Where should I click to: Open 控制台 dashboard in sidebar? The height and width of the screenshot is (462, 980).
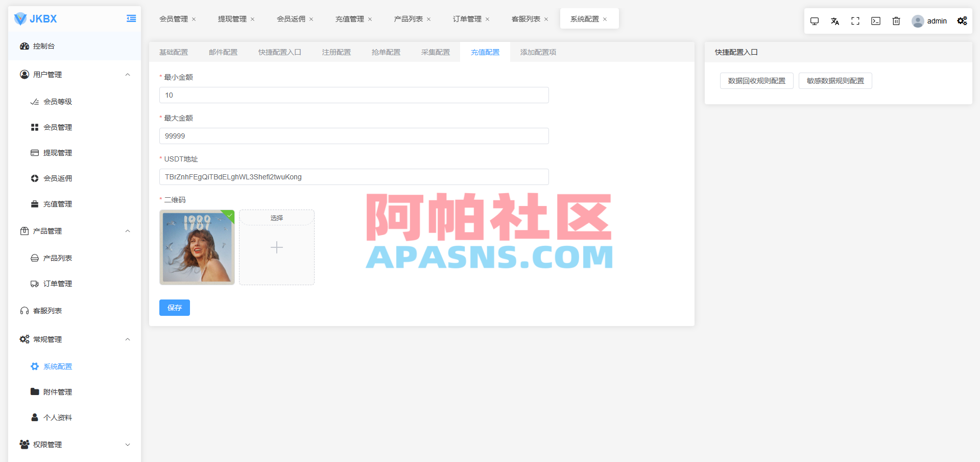coord(75,46)
